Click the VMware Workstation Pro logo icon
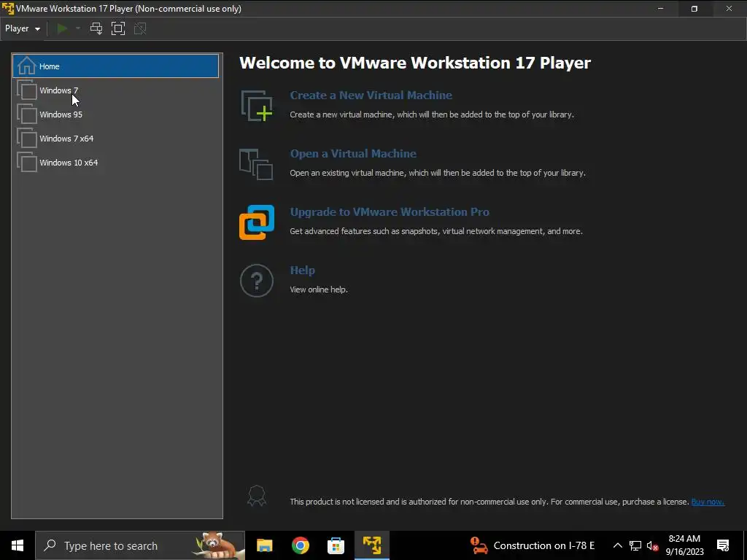The image size is (747, 560). coord(257,222)
